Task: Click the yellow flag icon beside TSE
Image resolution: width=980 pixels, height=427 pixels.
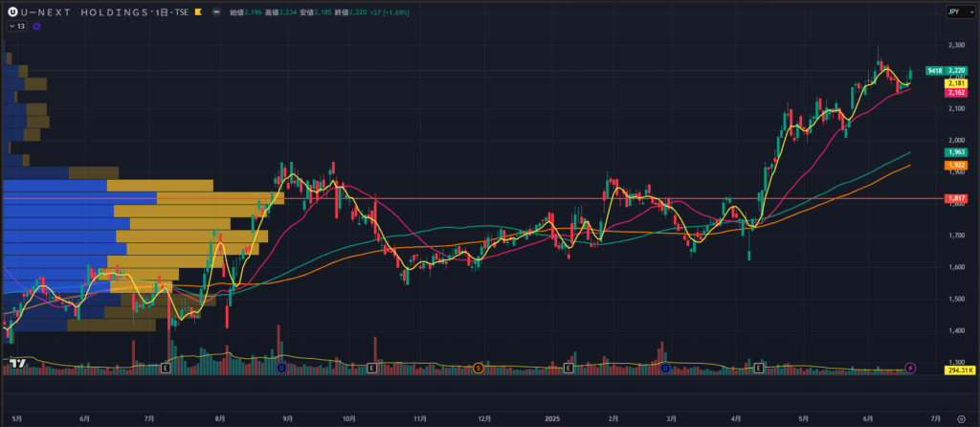Action: tap(198, 11)
